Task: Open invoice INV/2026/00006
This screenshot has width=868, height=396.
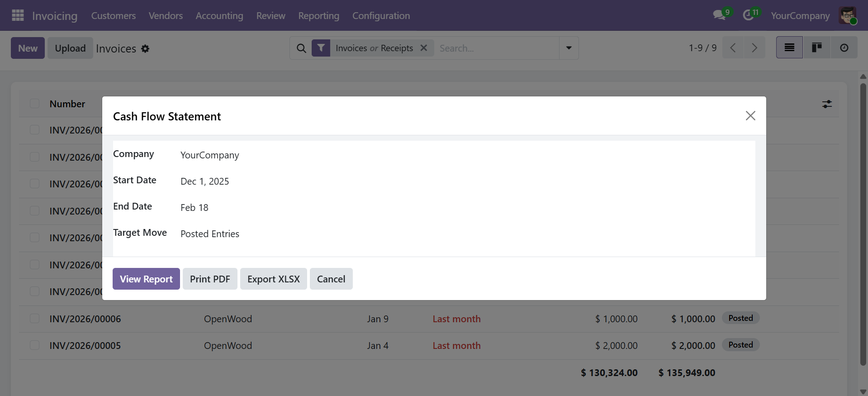Action: (x=85, y=319)
